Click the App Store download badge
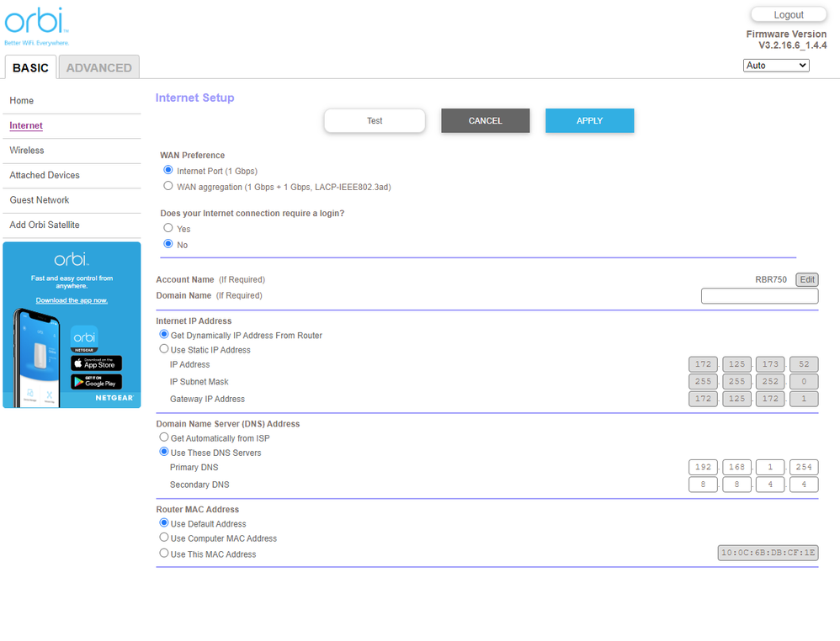Viewport: 840px width, 641px height. click(x=96, y=363)
